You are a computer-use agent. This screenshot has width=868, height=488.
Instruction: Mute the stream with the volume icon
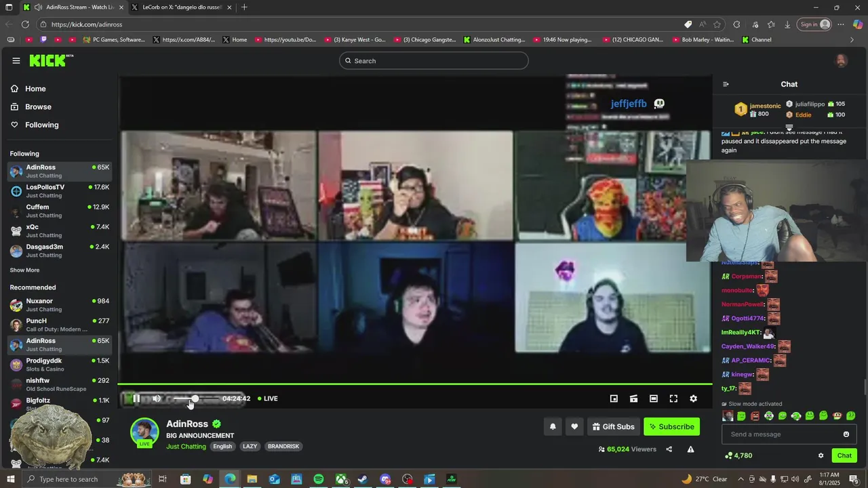point(157,399)
